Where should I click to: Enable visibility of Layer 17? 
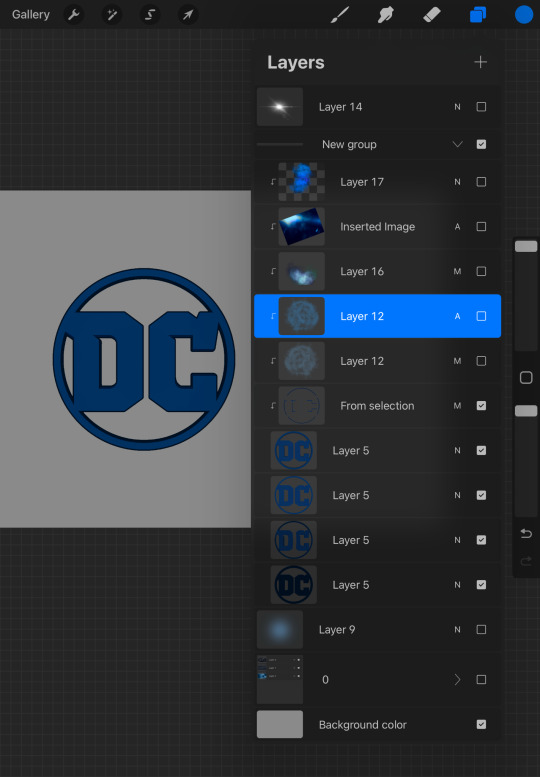click(x=481, y=182)
